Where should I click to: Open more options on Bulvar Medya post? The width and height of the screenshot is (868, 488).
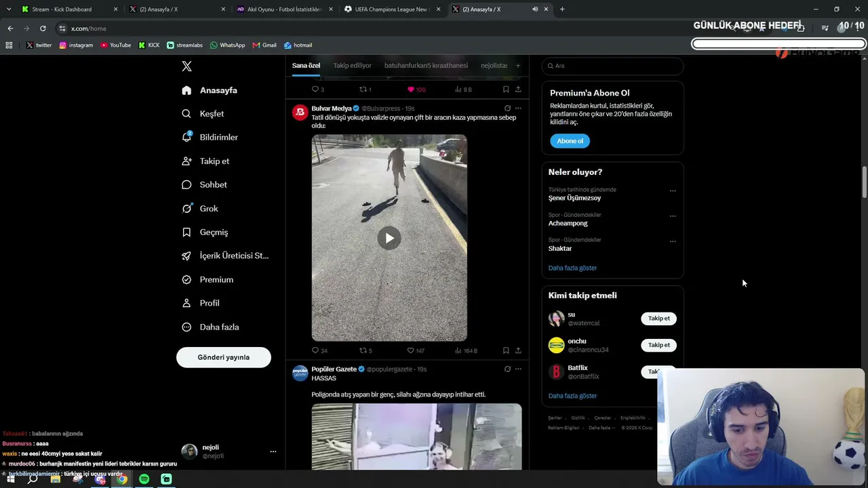518,108
